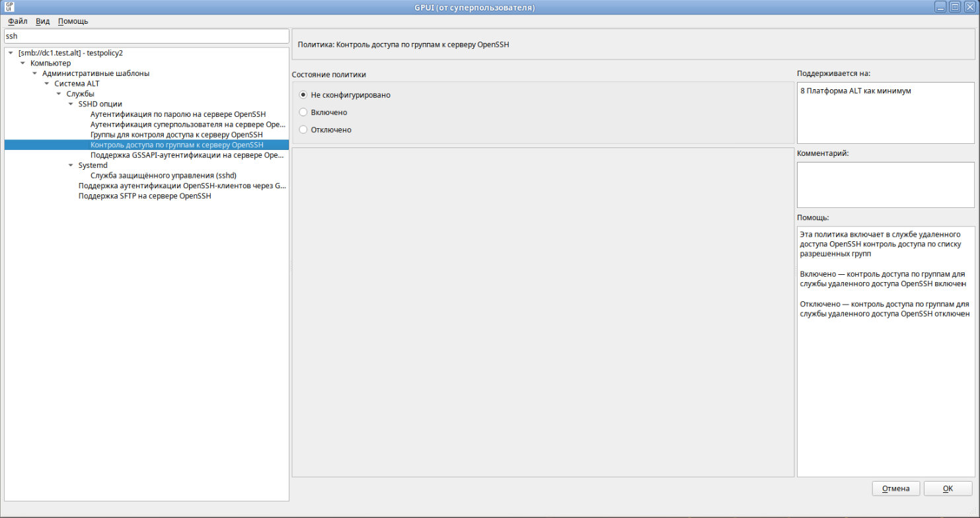Collapse the 'Компьютер' tree node arrow
Screen dimensions: 980x518
23,63
